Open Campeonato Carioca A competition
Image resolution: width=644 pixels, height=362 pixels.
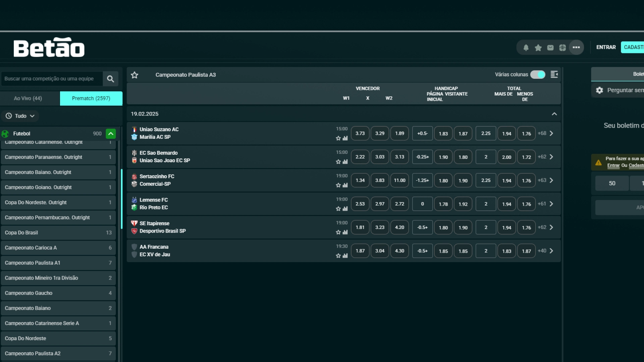pos(58,248)
